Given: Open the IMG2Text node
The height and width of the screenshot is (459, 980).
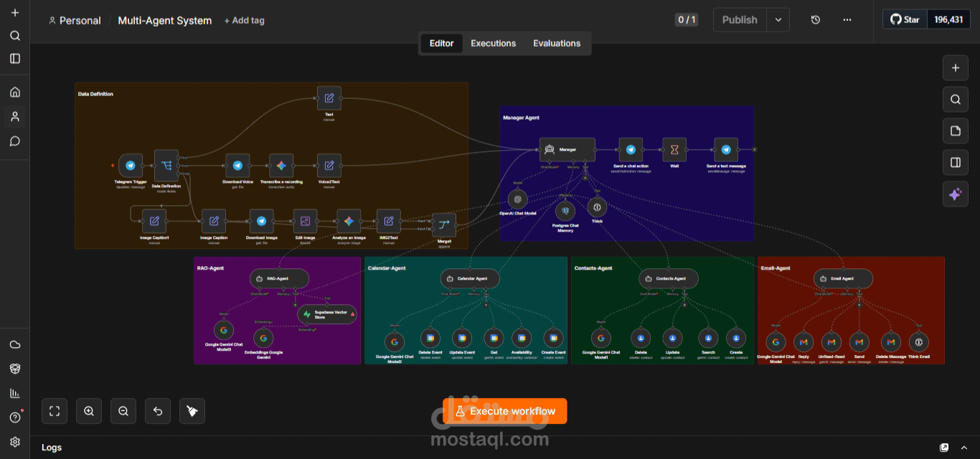Looking at the screenshot, I should [389, 221].
